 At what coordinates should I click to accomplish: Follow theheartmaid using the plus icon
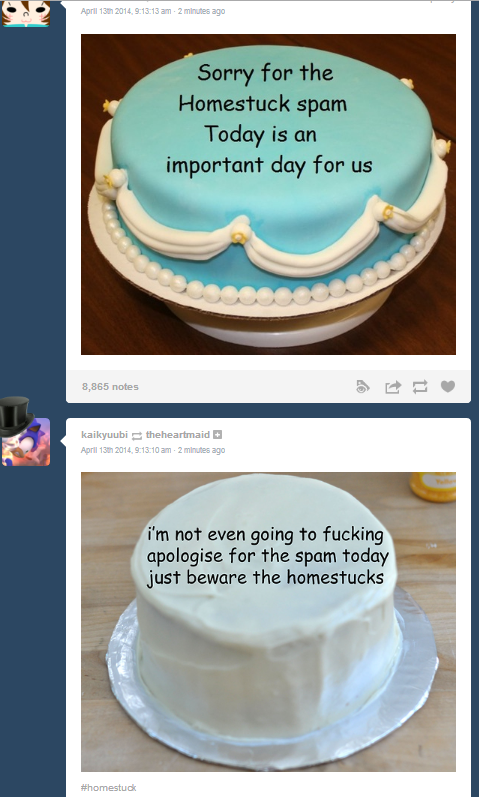[218, 435]
